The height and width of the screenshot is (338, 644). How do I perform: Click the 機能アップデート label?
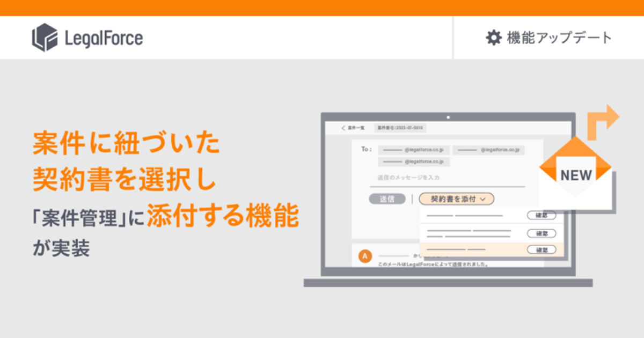[559, 38]
